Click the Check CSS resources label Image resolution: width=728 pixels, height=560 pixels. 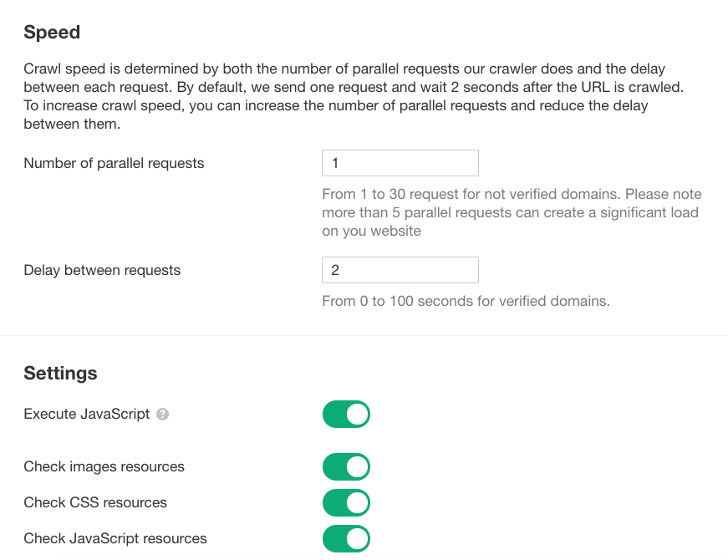tap(94, 502)
